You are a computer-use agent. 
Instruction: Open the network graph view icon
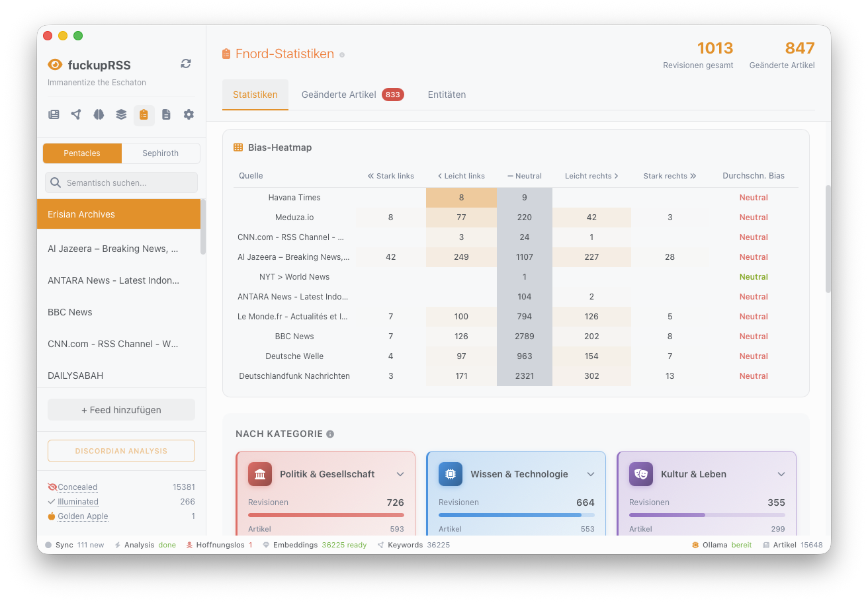pos(76,115)
